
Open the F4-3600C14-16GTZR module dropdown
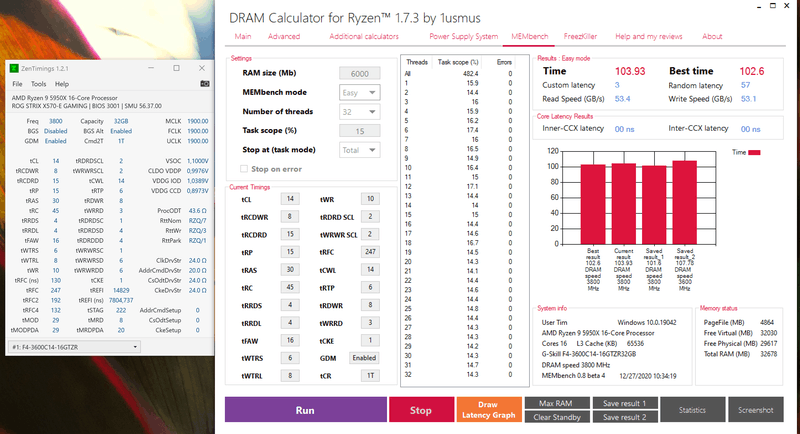click(75, 347)
